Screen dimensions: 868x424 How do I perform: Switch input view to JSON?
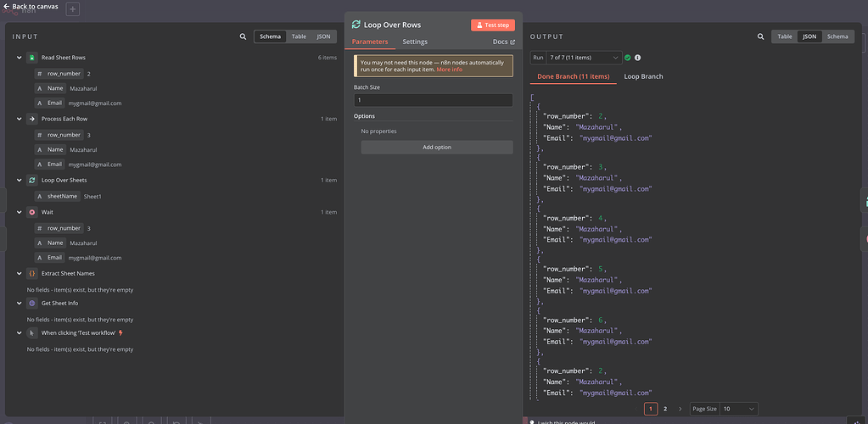pos(323,36)
